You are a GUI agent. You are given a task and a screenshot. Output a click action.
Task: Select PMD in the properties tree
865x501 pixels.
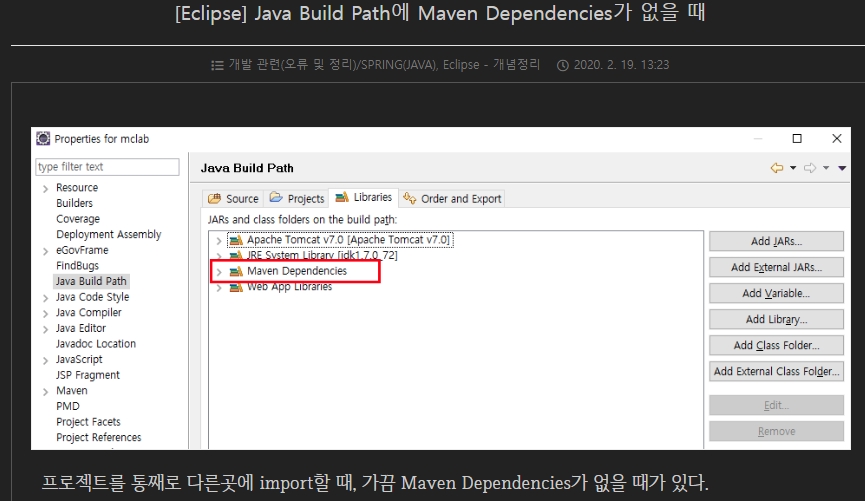click(x=68, y=406)
